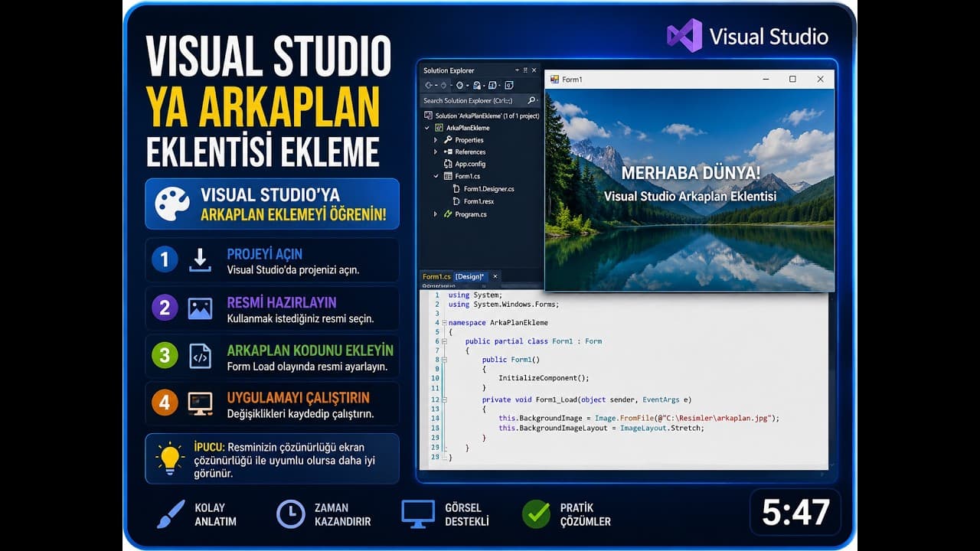Viewport: 980px width, 551px height.
Task: Click the Form1.Designer.cs file icon
Action: pos(457,188)
